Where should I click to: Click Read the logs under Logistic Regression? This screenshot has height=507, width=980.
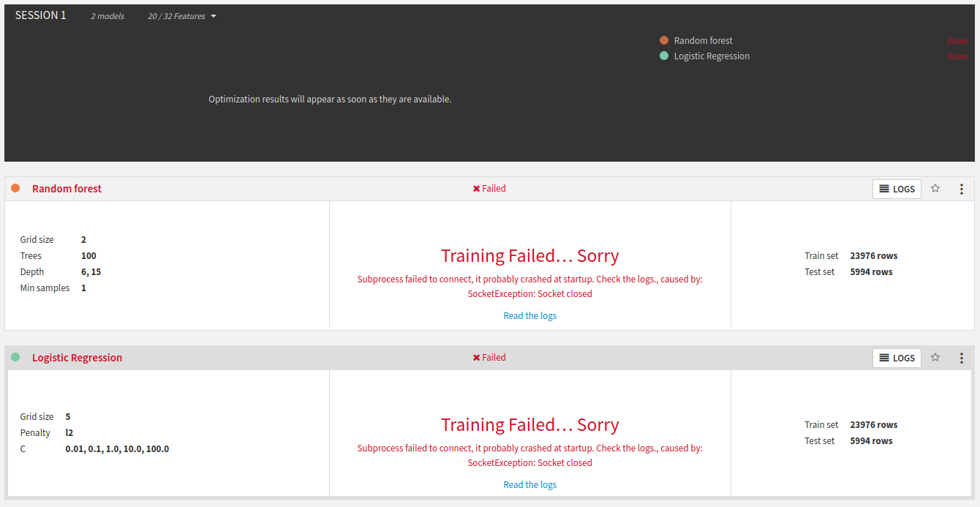click(x=530, y=485)
